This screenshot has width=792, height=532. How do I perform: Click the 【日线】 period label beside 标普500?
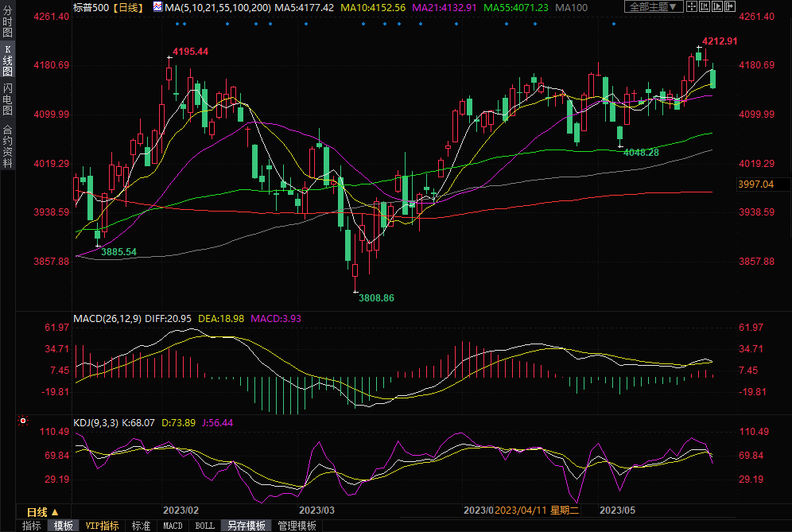(127, 7)
